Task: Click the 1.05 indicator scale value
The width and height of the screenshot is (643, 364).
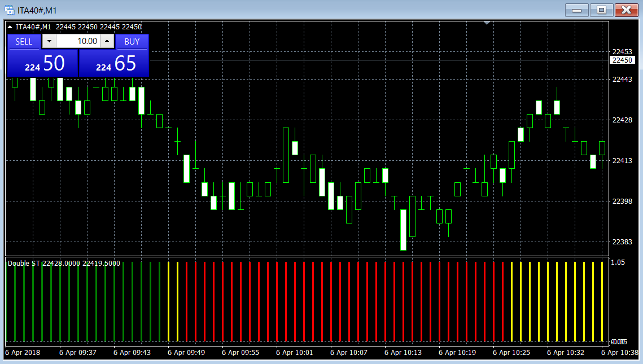Action: tap(618, 262)
